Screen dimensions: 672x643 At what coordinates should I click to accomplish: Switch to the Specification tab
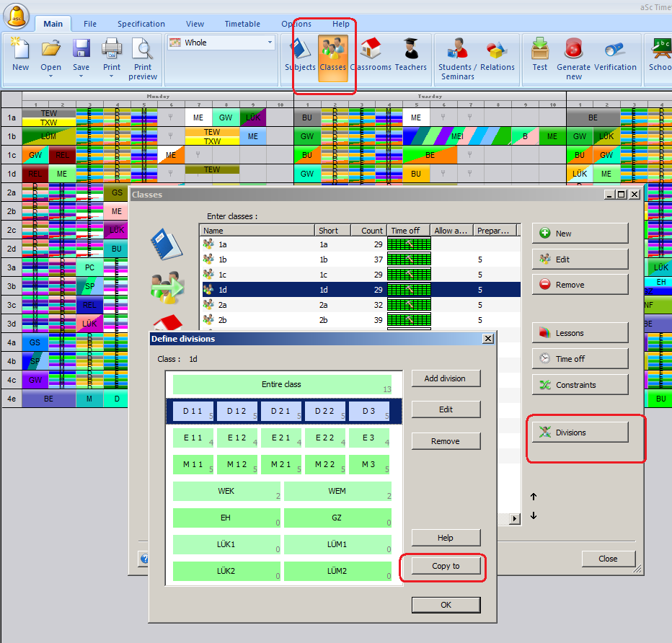(141, 24)
